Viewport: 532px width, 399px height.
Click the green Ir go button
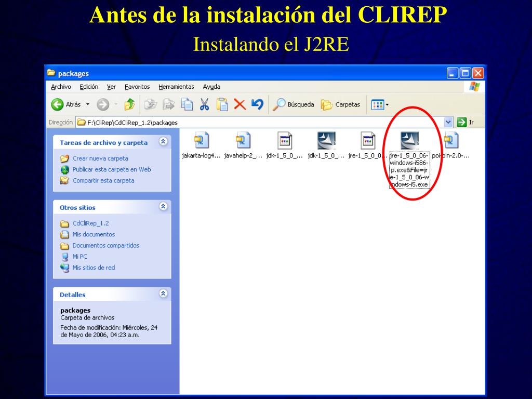click(x=465, y=122)
